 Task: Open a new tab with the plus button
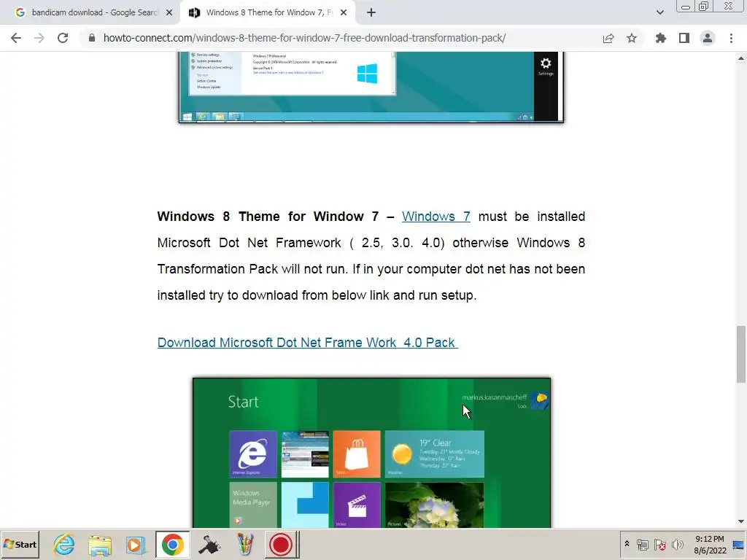click(x=371, y=13)
